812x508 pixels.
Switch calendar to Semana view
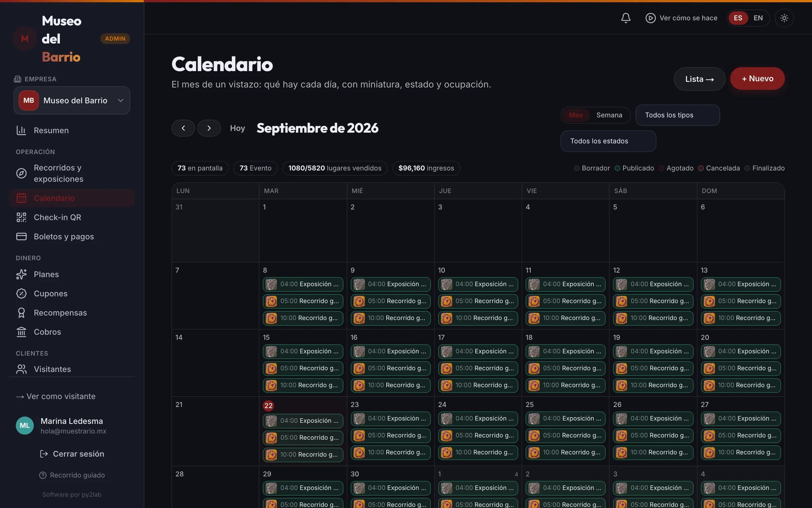[609, 115]
